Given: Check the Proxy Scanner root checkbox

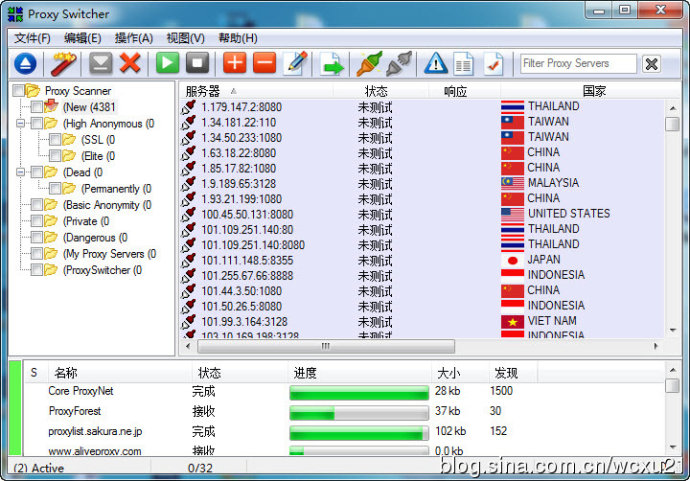Looking at the screenshot, I should 18,91.
